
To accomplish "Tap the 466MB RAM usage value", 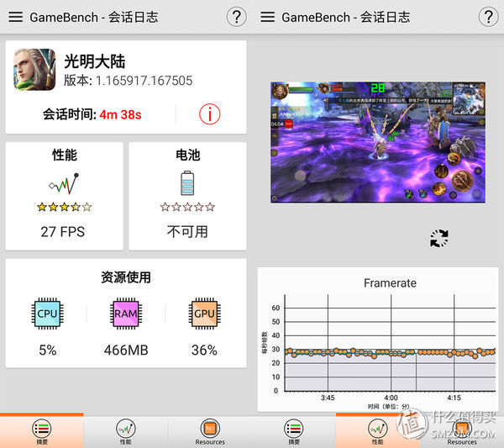I will (126, 350).
